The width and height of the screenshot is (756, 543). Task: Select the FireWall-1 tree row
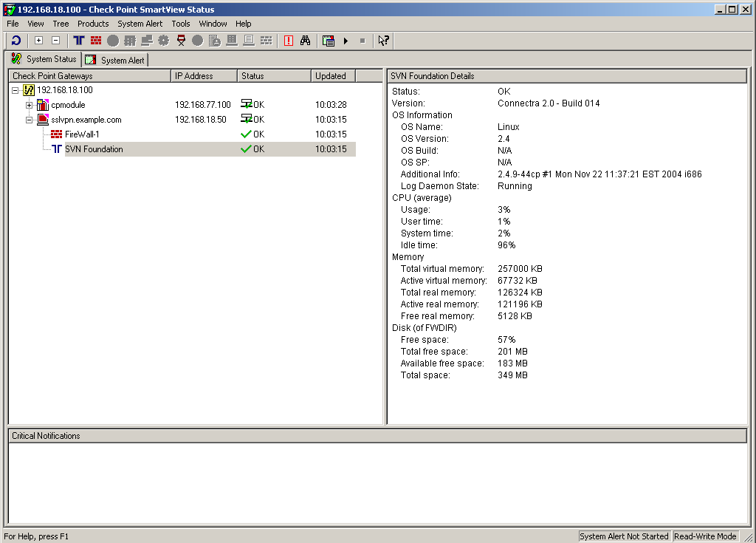[82, 134]
